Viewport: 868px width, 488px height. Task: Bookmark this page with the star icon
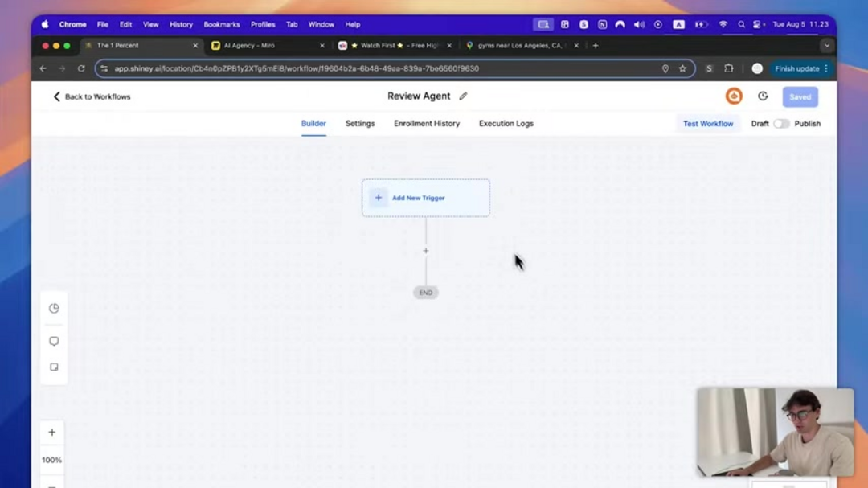pos(682,69)
